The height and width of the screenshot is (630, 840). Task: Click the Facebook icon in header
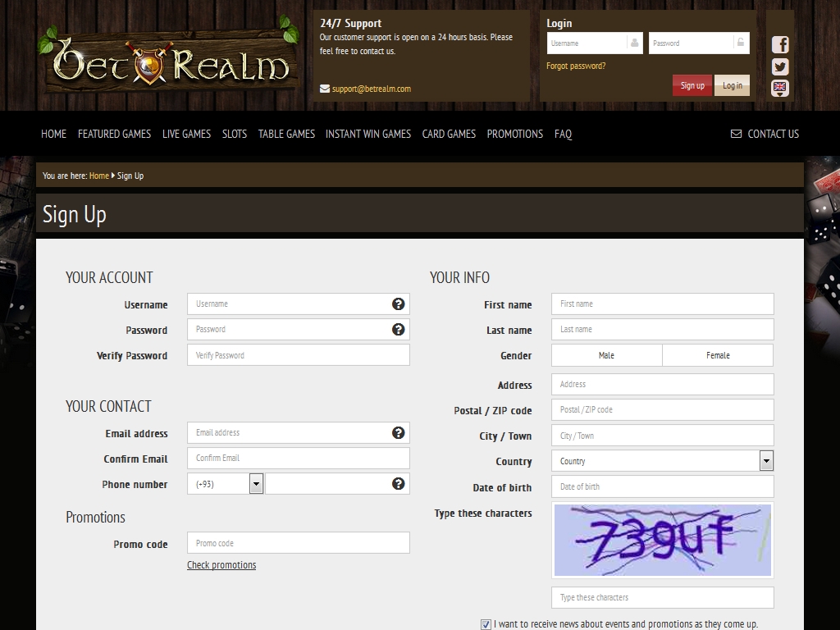pyautogui.click(x=780, y=45)
